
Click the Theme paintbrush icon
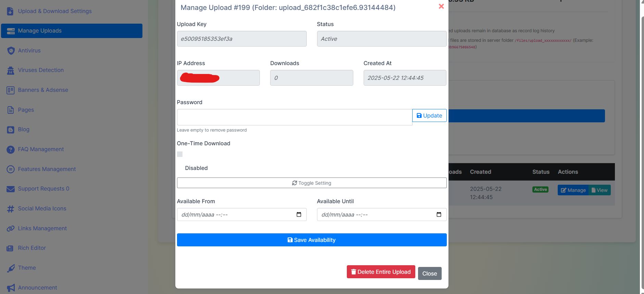[x=11, y=268]
